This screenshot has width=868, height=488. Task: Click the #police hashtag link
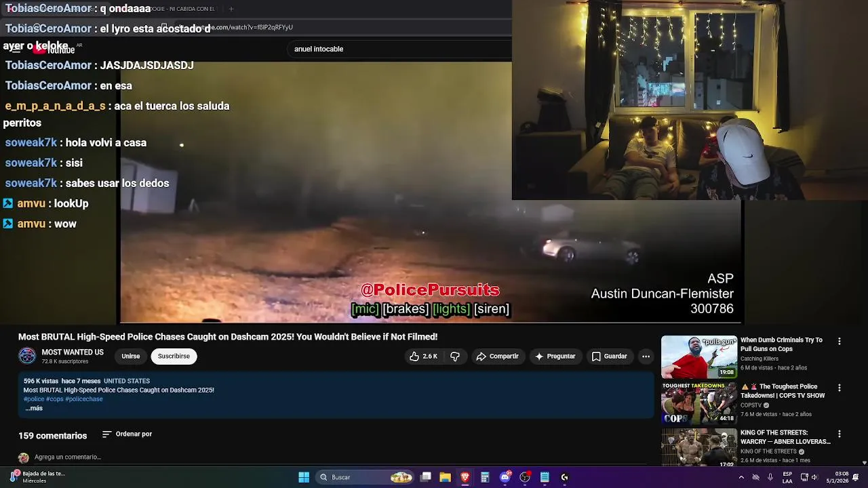pyautogui.click(x=33, y=399)
